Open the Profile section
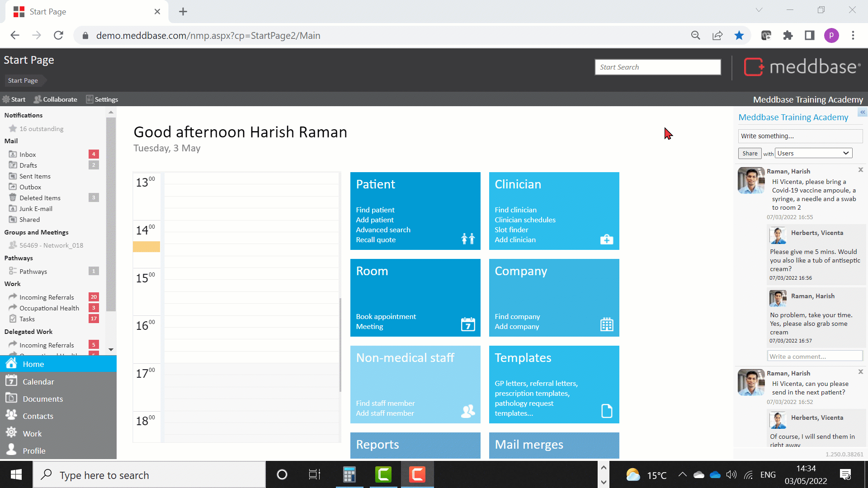The image size is (868, 488). [34, 450]
